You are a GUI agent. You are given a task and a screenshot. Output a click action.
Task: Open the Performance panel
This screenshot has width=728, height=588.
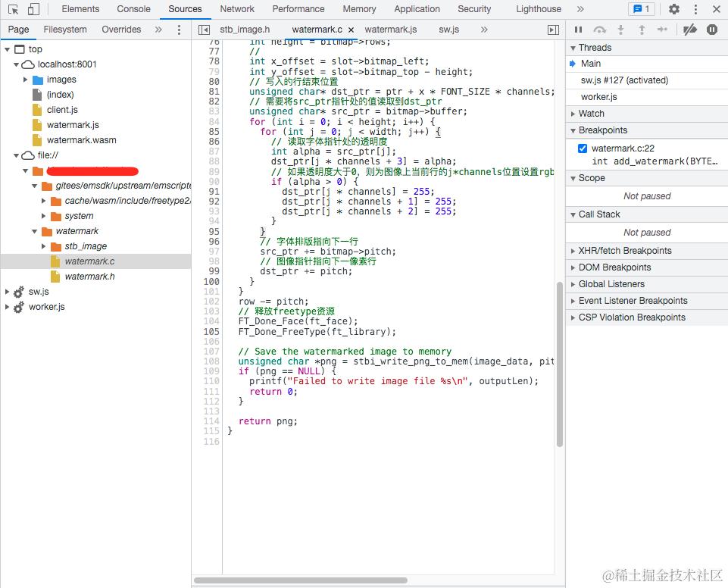(x=298, y=9)
